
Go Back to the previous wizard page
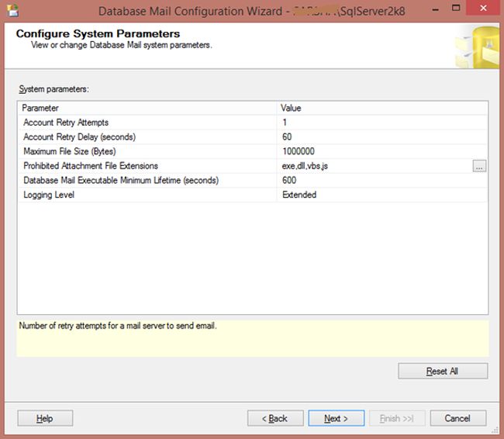pos(275,418)
